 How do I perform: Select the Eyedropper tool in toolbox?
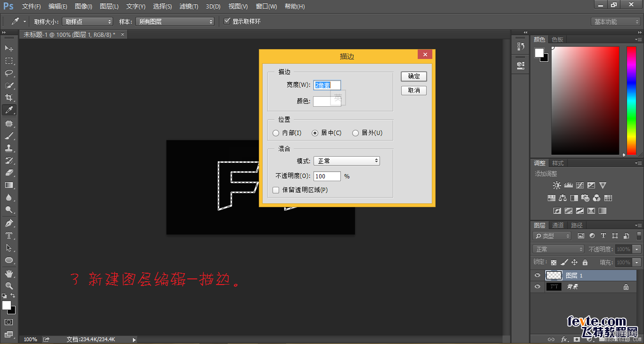coord(8,110)
